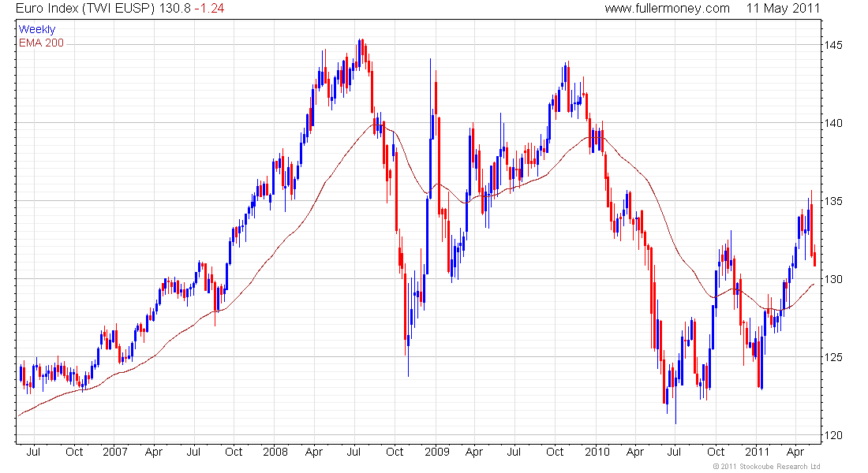Click the '2011' year label on time axis
Image resolution: width=868 pixels, height=473 pixels.
(757, 452)
